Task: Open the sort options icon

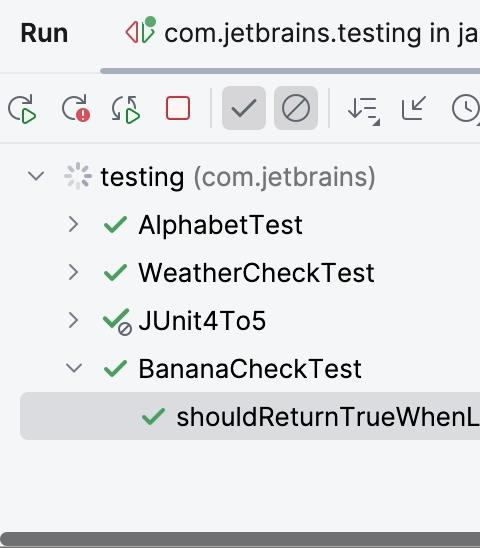Action: [x=364, y=111]
